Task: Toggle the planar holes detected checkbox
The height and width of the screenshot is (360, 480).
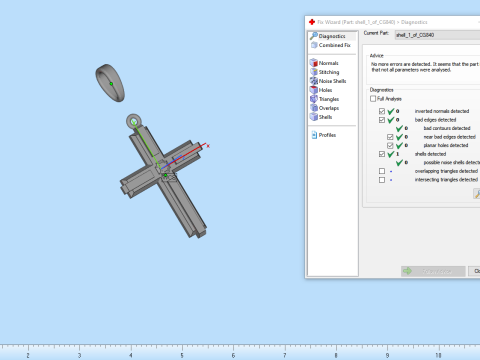Action: [x=390, y=145]
